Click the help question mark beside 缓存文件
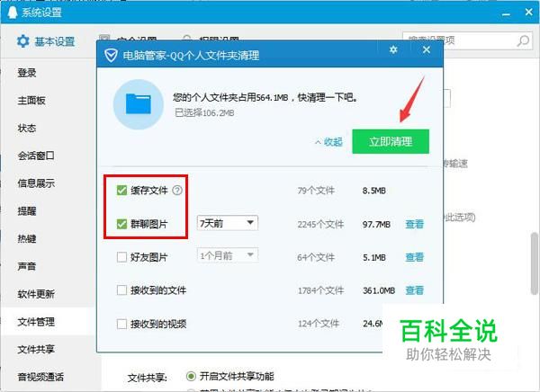The image size is (540, 392). pyautogui.click(x=177, y=190)
